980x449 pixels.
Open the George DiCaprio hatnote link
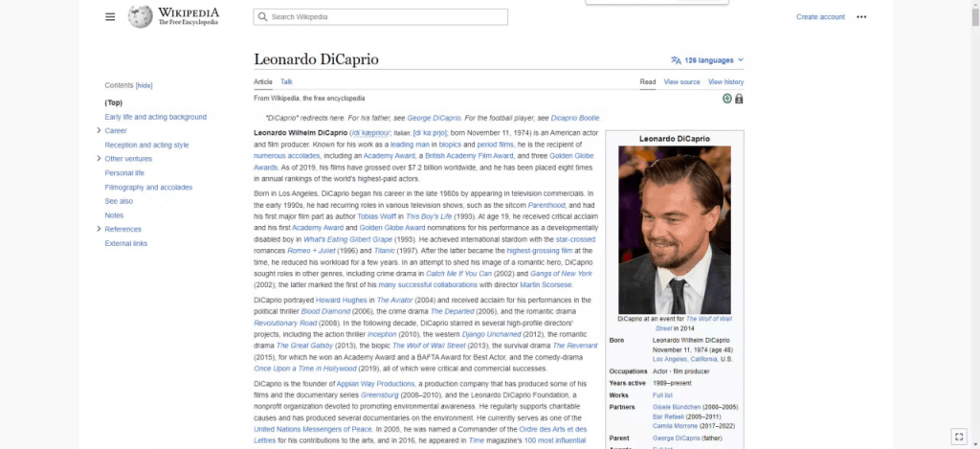434,118
